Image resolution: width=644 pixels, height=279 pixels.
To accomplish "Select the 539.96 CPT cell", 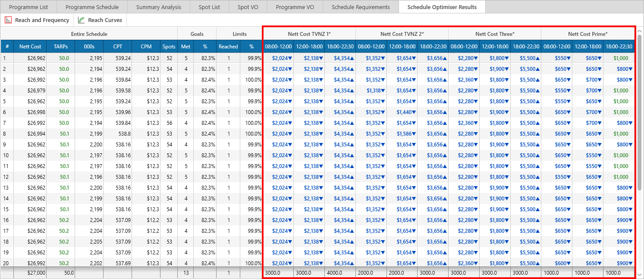I will coord(117,112).
